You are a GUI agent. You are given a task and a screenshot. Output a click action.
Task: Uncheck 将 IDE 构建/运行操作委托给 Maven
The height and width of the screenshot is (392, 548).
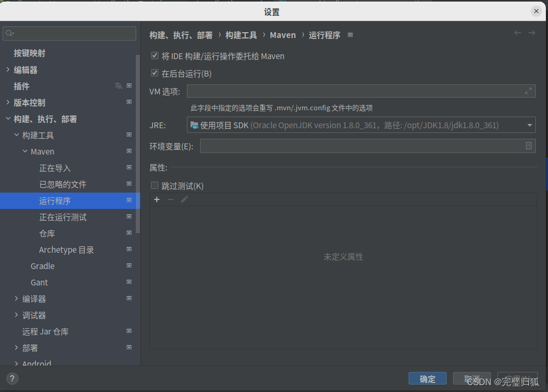(155, 55)
